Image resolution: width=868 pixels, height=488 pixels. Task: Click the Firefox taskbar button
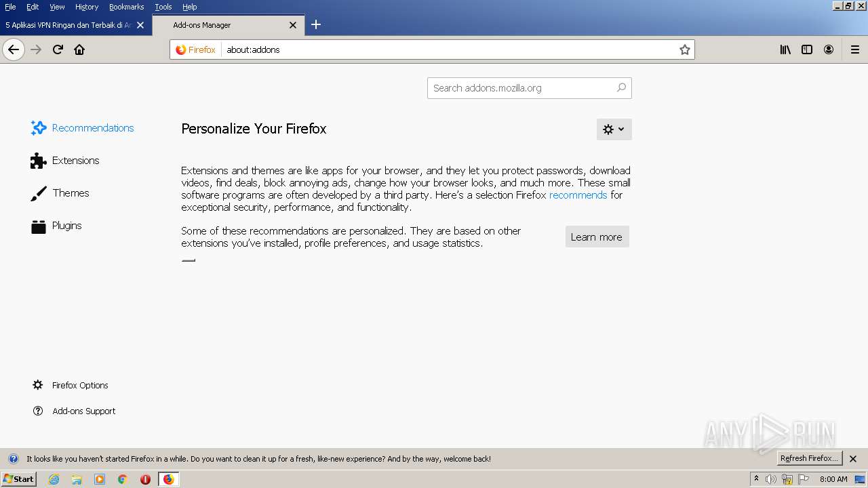(169, 479)
